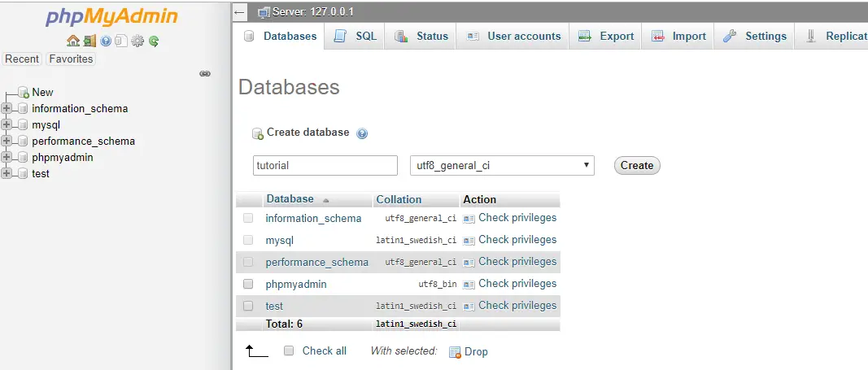The height and width of the screenshot is (370, 868).
Task: Click the Database column header text
Action: (x=290, y=199)
